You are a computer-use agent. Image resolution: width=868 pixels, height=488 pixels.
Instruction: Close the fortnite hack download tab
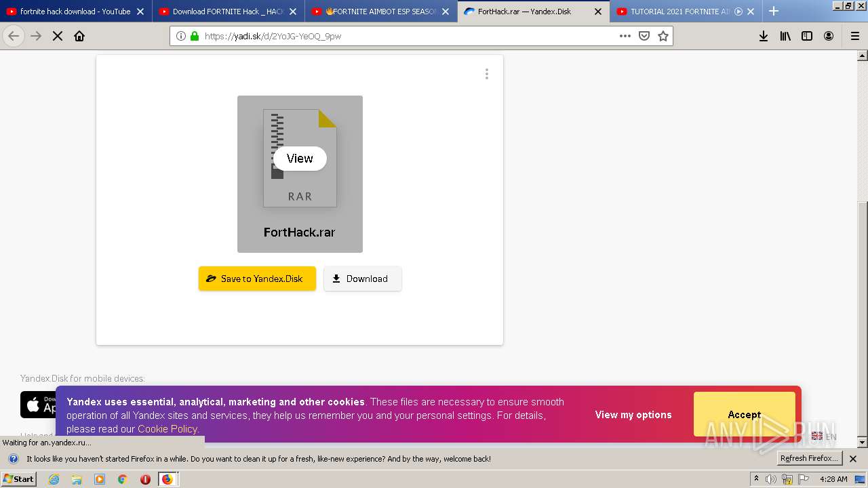click(140, 12)
